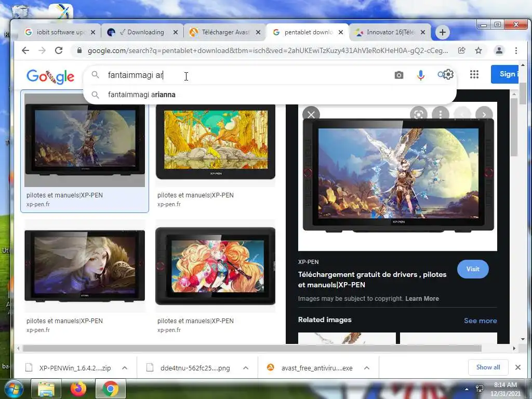The width and height of the screenshot is (532, 399).
Task: Open Google Lens on the preview image
Action: 419,115
